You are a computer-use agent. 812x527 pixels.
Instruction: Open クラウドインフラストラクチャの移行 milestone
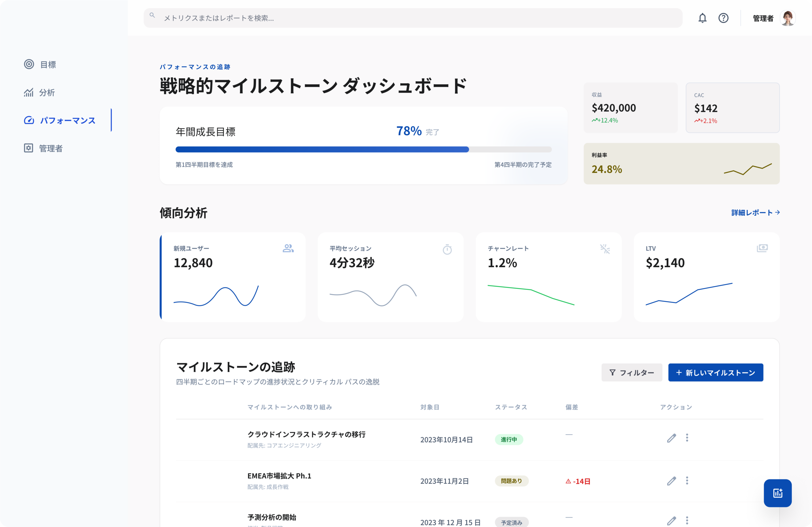(x=306, y=434)
